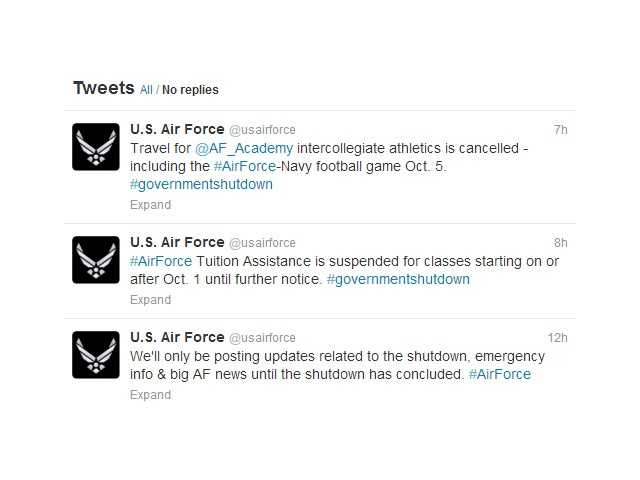Click @usairforce handle on the 8h tweet
Screen dimensions: 640x480
coord(262,243)
